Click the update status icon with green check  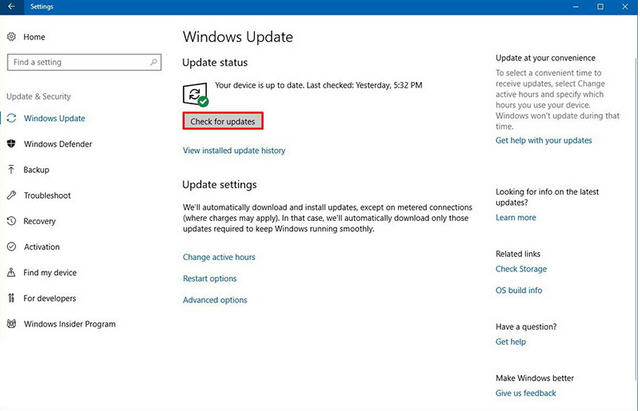tap(196, 94)
